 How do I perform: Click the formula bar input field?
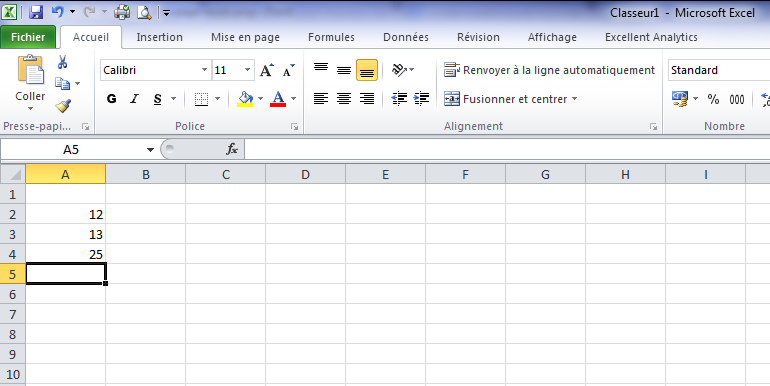pyautogui.click(x=507, y=149)
